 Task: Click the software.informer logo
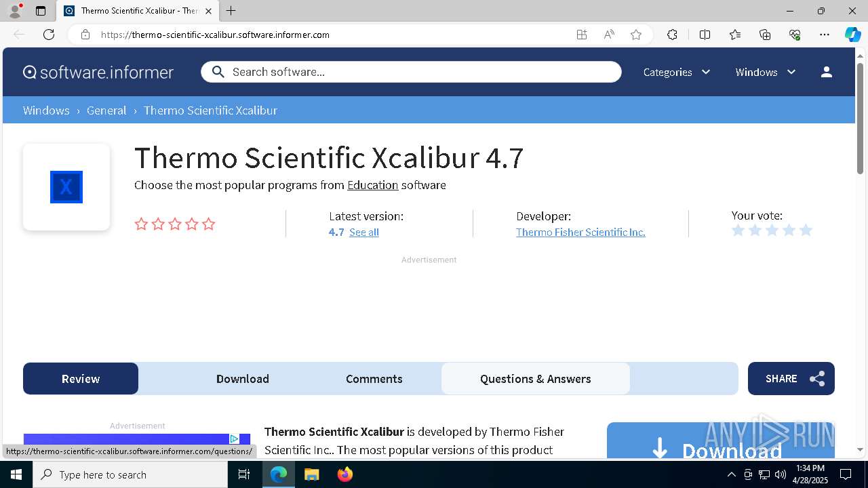(x=98, y=72)
